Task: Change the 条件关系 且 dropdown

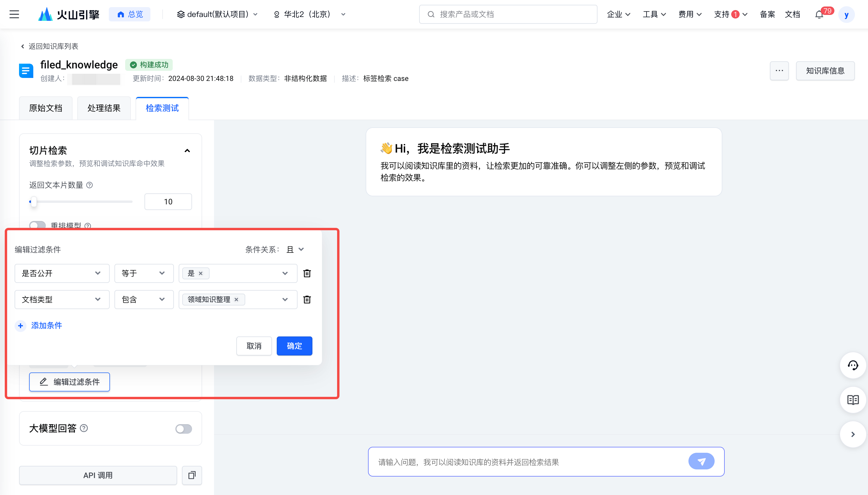Action: coord(295,250)
